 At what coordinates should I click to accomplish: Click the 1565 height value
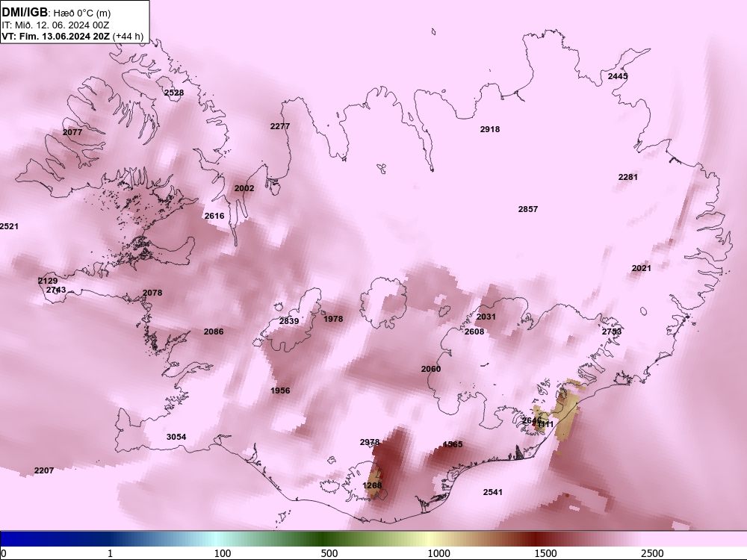[x=453, y=444]
